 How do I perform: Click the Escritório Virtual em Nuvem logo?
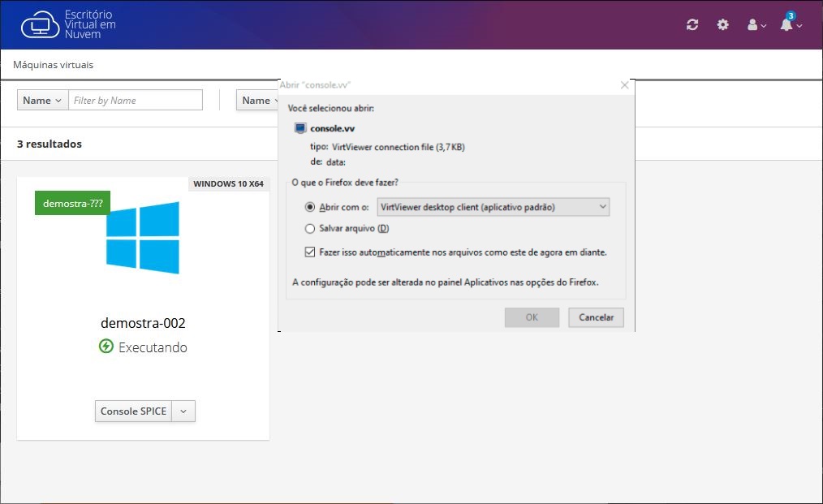point(69,24)
